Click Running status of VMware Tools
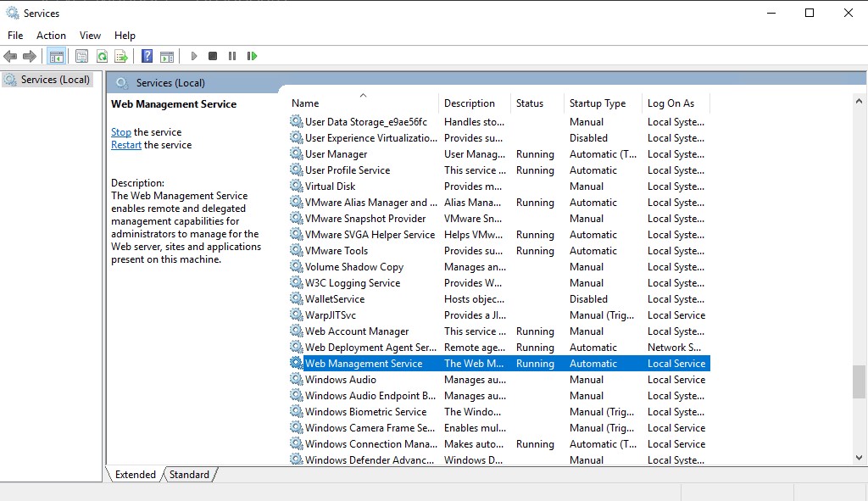This screenshot has height=501, width=868. (535, 251)
